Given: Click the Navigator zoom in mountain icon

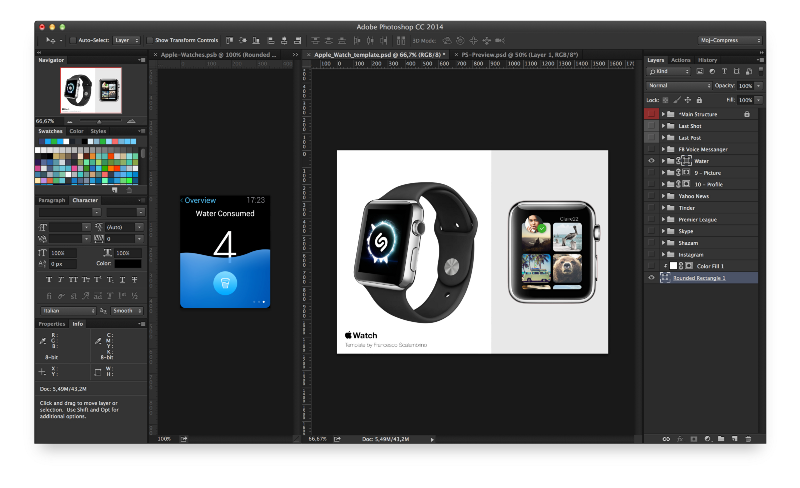Looking at the screenshot, I should [131, 121].
